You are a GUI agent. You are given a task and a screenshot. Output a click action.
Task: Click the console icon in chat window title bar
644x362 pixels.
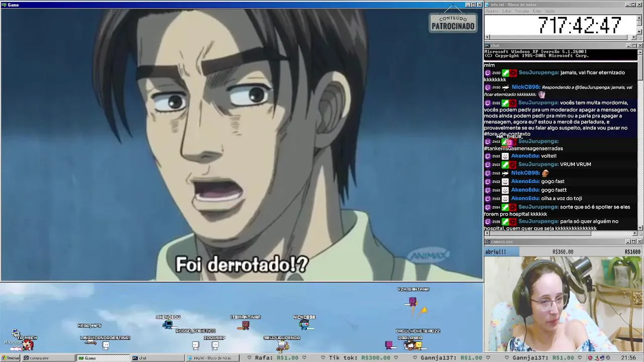[x=487, y=46]
